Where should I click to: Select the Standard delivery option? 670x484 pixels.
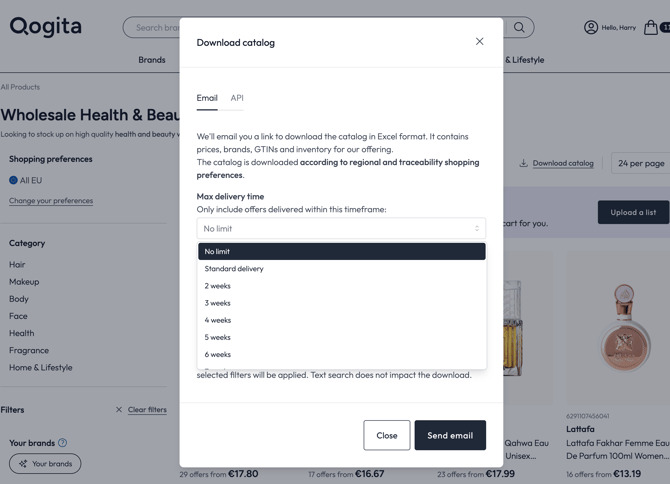pyautogui.click(x=234, y=269)
